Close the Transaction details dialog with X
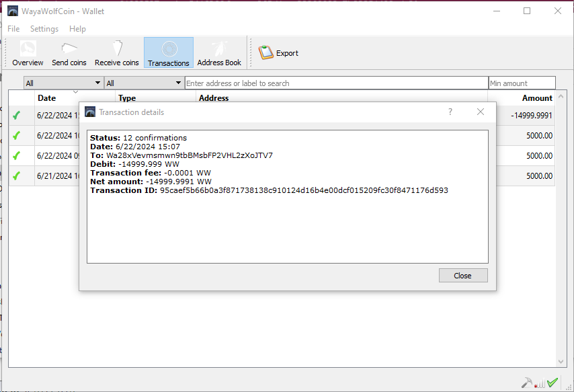 [x=481, y=112]
